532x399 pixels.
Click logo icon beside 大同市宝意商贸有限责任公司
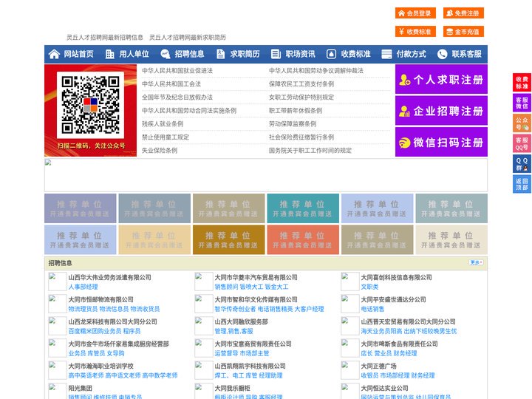[x=204, y=348]
